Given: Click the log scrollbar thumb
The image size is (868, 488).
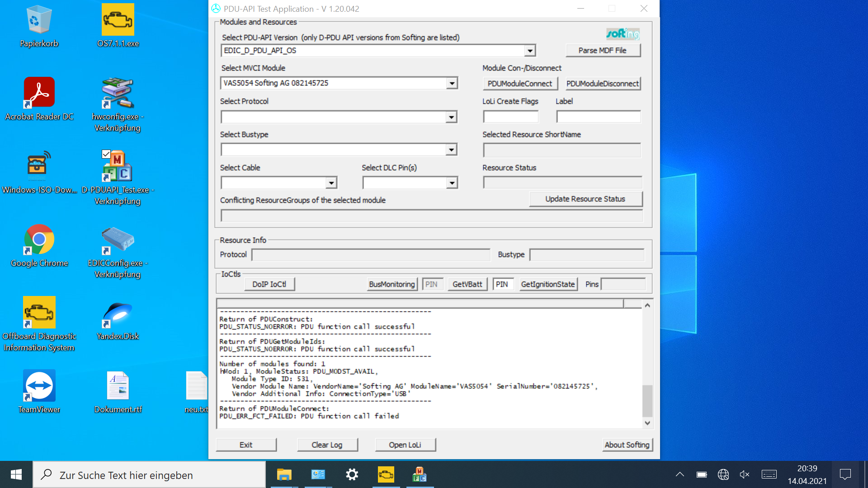Looking at the screenshot, I should [647, 401].
